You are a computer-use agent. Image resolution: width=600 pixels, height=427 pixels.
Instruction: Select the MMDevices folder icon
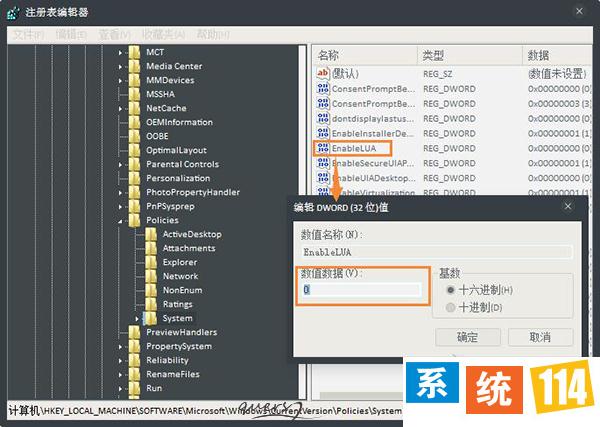point(134,80)
